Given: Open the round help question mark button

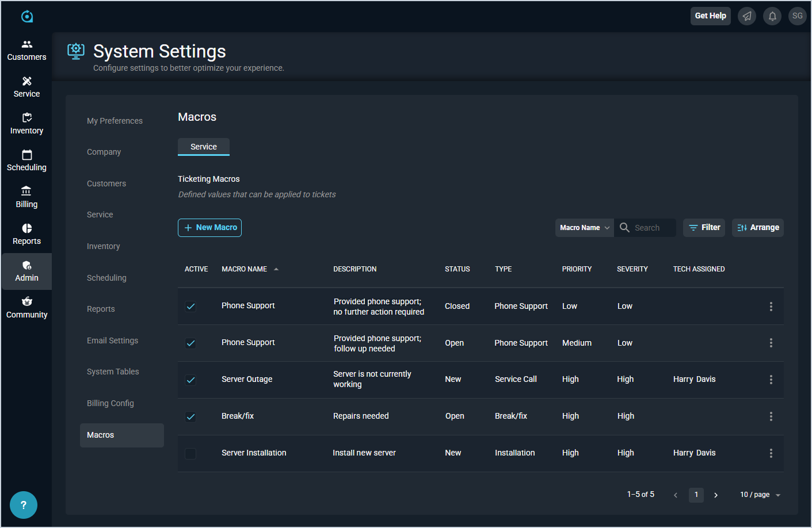Looking at the screenshot, I should pyautogui.click(x=24, y=505).
